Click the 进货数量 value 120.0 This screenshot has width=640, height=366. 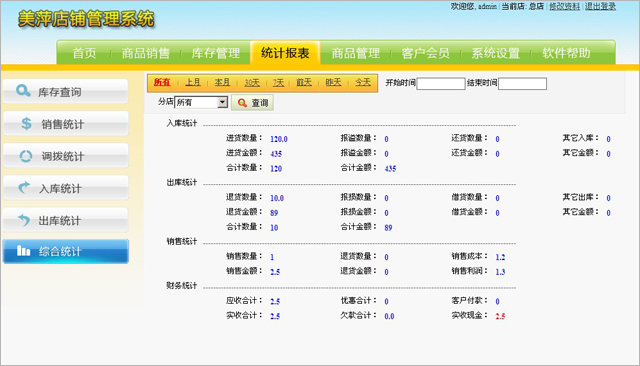click(x=279, y=139)
